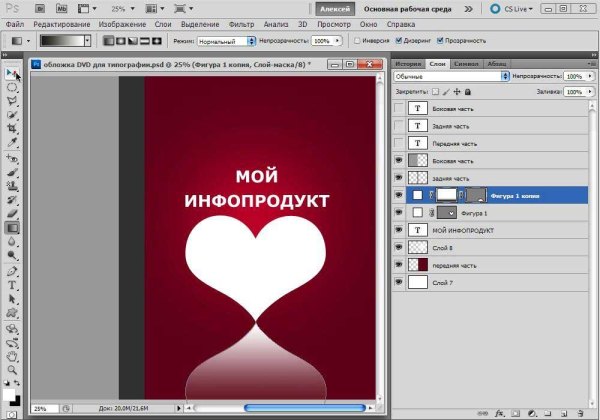Uncheck the Дизеринг checkbox
Screen dimensions: 600x420
coord(401,41)
